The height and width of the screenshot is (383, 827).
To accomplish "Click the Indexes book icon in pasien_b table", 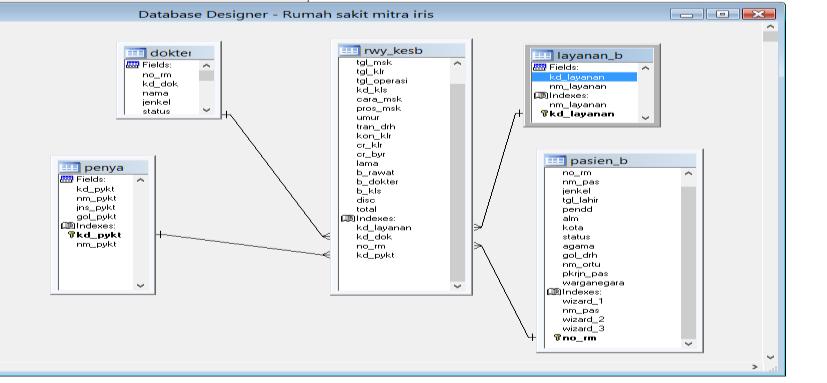I will click(x=554, y=292).
